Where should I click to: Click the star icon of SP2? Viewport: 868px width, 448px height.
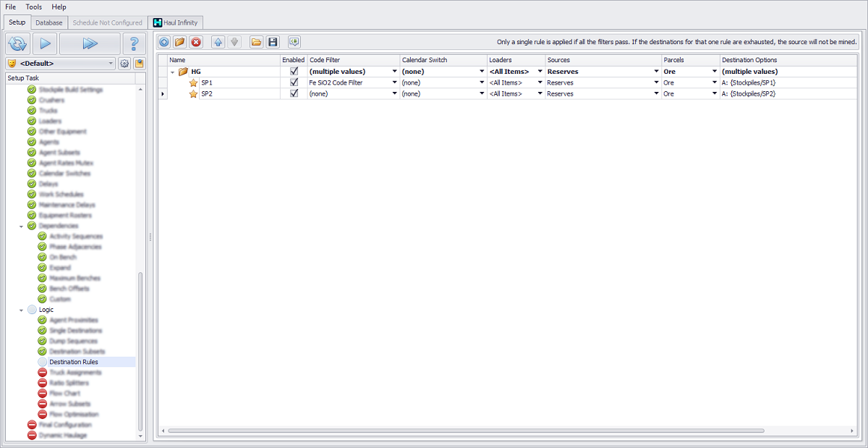(193, 93)
